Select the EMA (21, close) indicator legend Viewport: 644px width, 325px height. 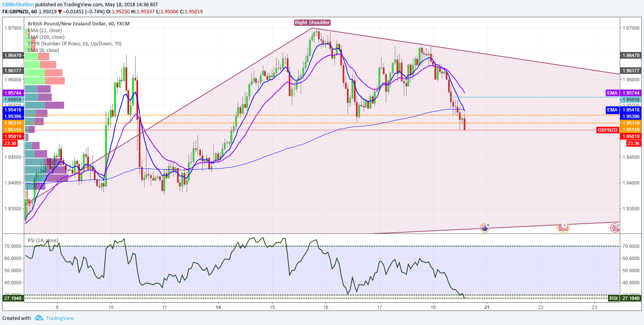(45, 31)
